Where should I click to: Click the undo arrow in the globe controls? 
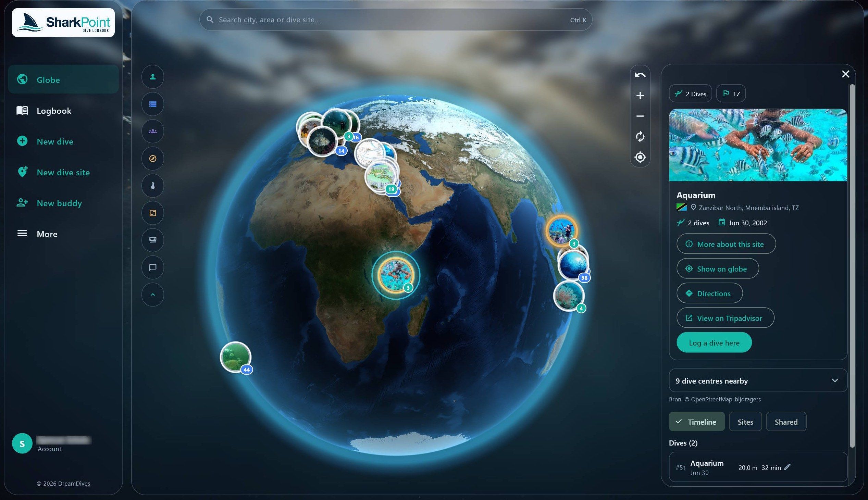[640, 75]
